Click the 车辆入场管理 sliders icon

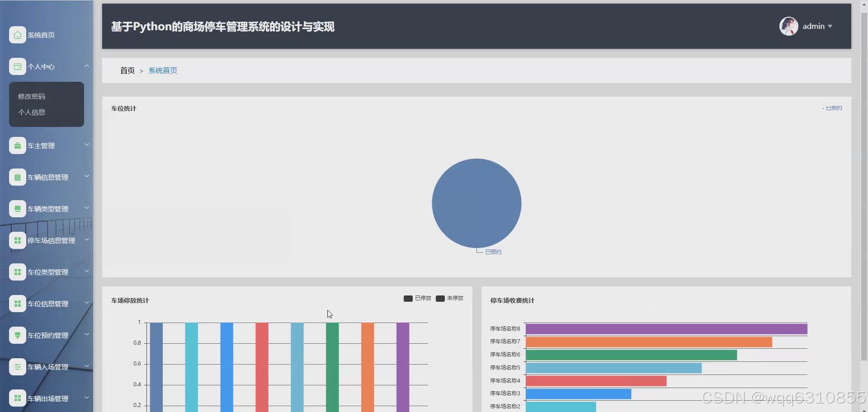17,367
